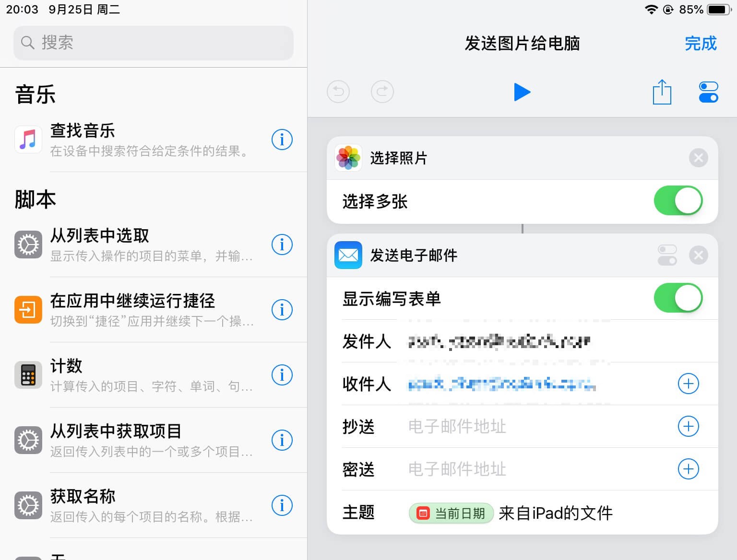Viewport: 737px width, 560px height.
Task: Disable the 显示编写表单 switch
Action: pos(678,298)
